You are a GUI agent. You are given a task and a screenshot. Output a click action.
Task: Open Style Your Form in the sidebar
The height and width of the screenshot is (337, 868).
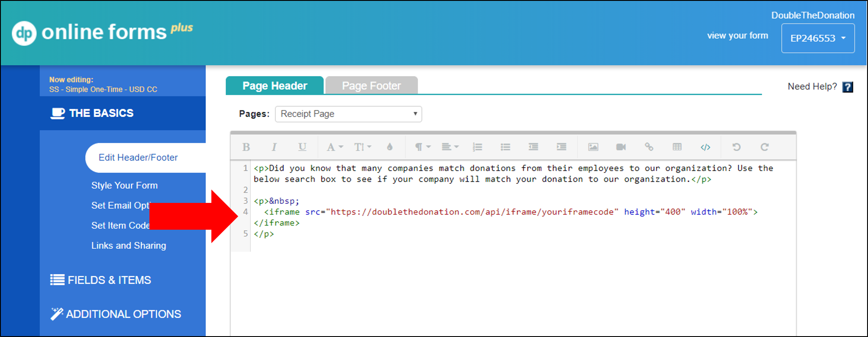pyautogui.click(x=124, y=185)
